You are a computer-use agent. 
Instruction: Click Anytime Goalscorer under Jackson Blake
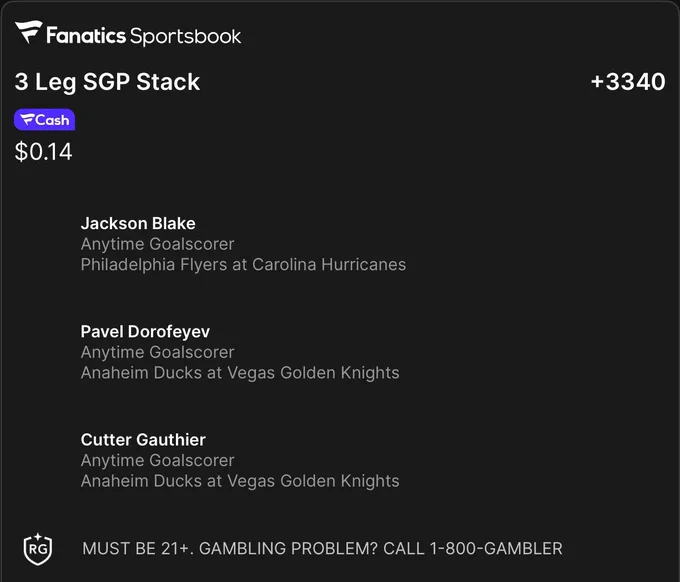[x=157, y=244]
